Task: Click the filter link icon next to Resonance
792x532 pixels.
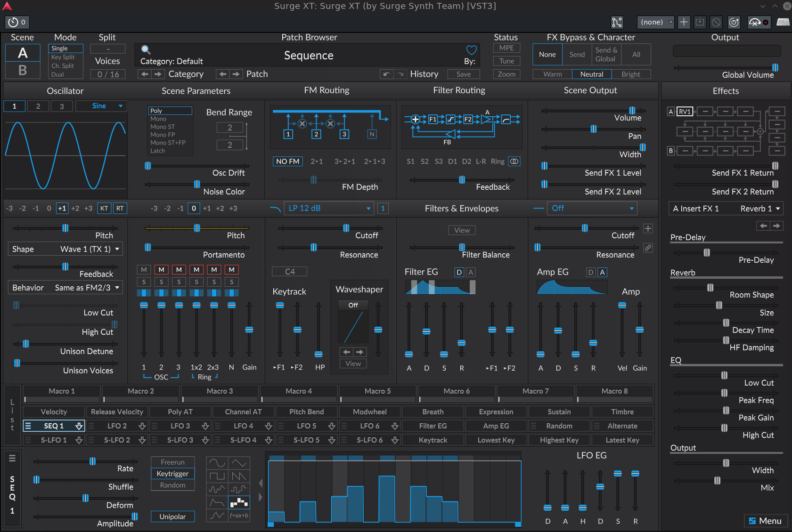Action: 648,248
